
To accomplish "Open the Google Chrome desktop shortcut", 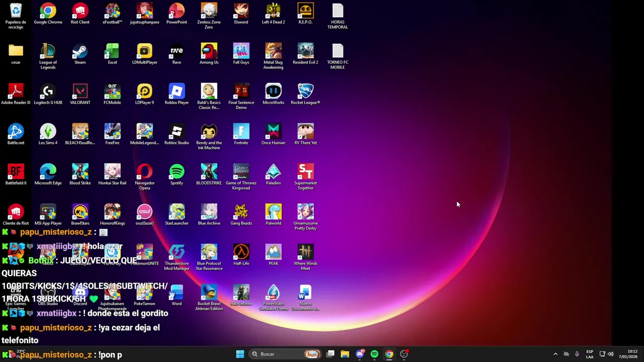I will point(48,14).
